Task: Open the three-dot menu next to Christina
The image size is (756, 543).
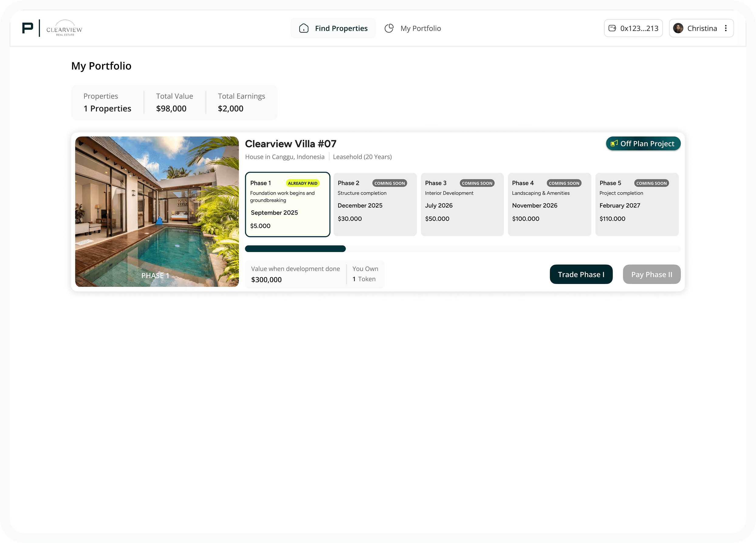Action: pyautogui.click(x=726, y=28)
